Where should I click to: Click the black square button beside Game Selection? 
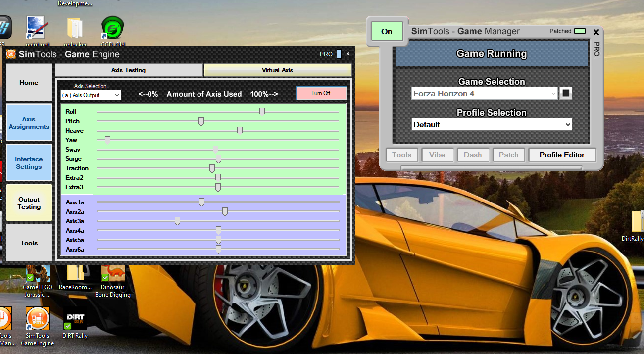tap(566, 93)
